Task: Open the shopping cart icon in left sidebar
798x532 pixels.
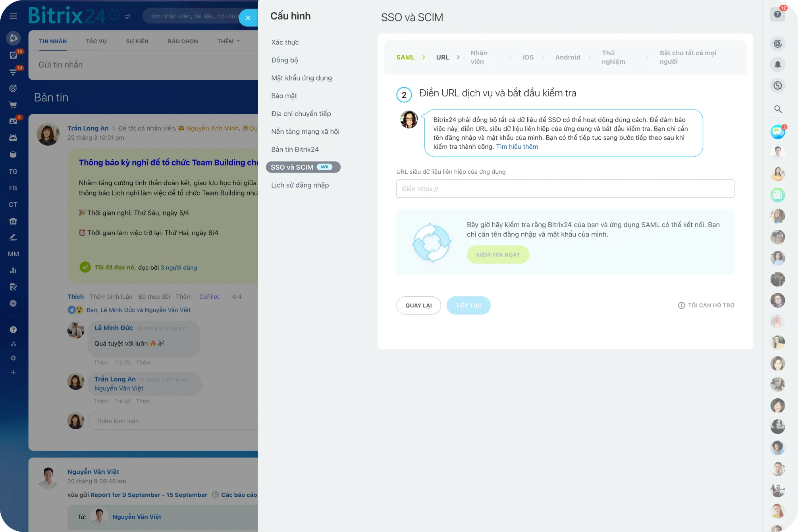Action: click(13, 105)
